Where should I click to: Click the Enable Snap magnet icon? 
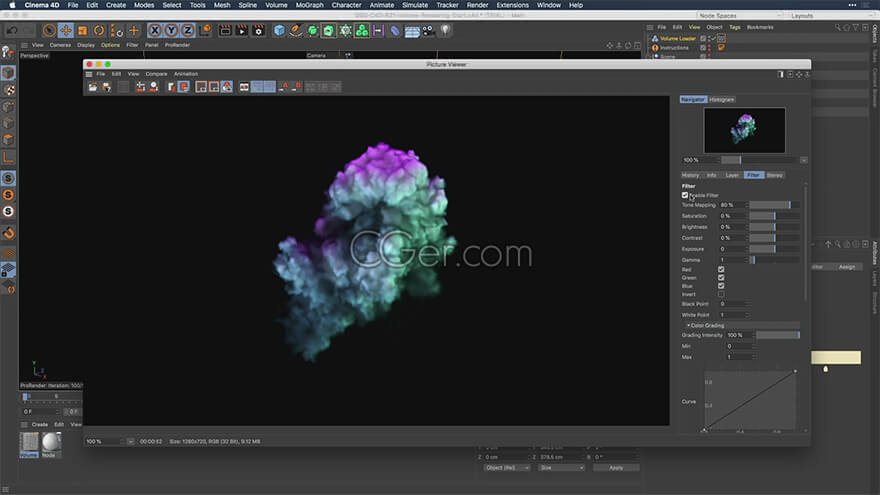pos(8,232)
